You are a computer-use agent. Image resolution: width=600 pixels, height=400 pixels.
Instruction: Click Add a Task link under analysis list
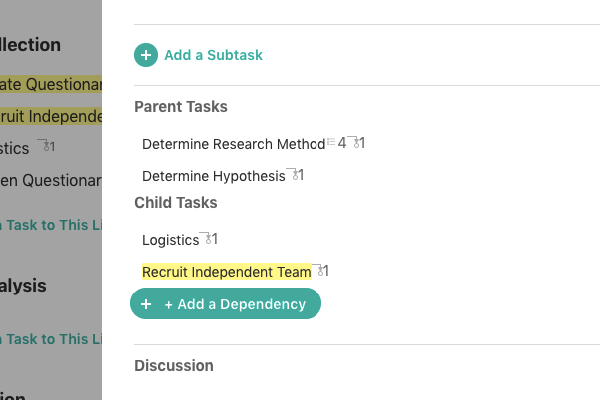[x=51, y=339]
